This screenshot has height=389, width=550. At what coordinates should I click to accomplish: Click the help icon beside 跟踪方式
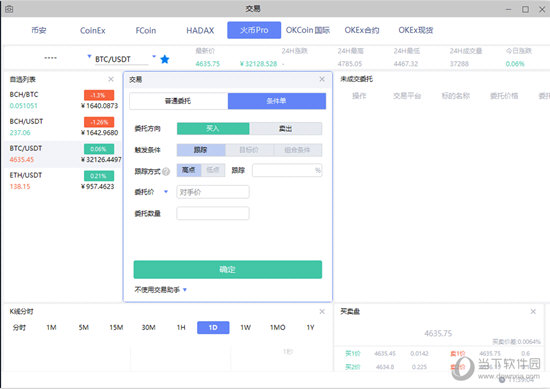(x=166, y=172)
